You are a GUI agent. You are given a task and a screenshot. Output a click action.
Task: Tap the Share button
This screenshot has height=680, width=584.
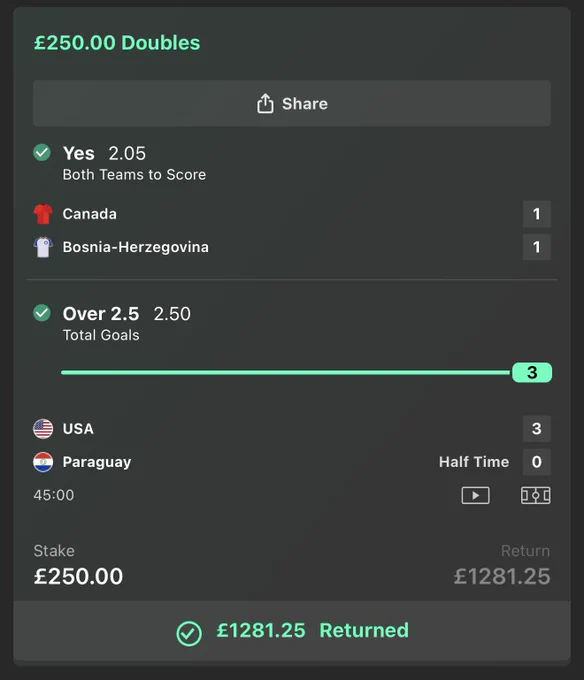point(292,103)
